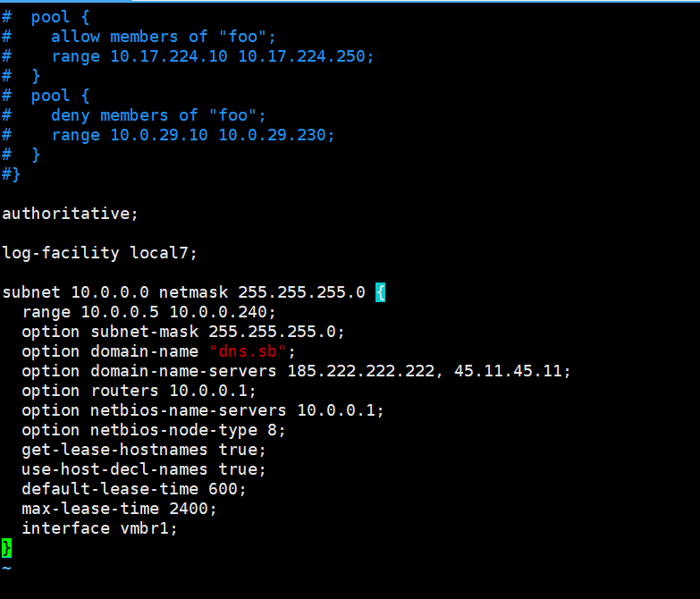This screenshot has width=700, height=599.
Task: Click the interface name vmbr1
Action: coord(144,528)
